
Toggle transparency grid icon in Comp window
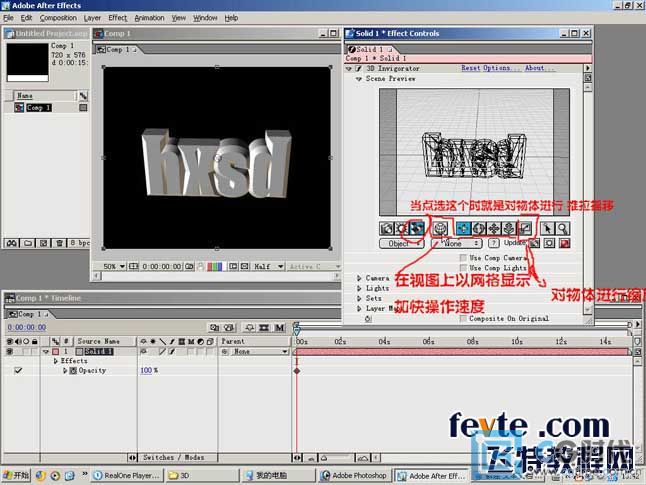[x=244, y=267]
